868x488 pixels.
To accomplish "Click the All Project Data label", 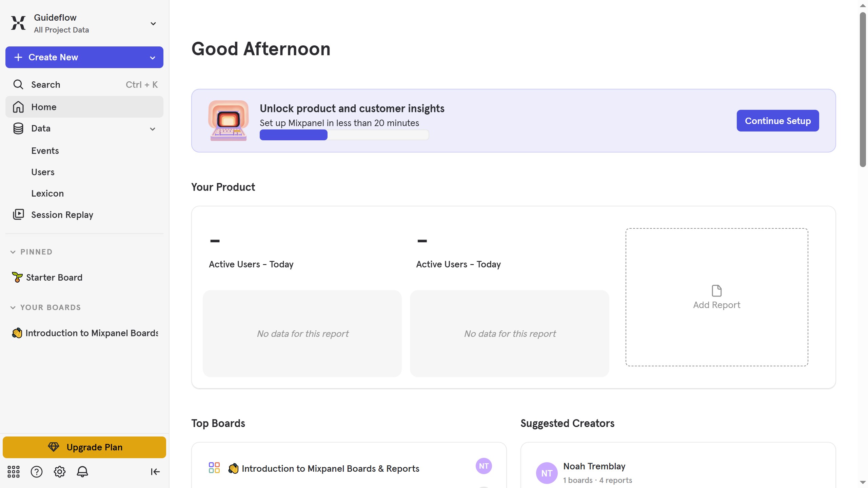I will (61, 30).
